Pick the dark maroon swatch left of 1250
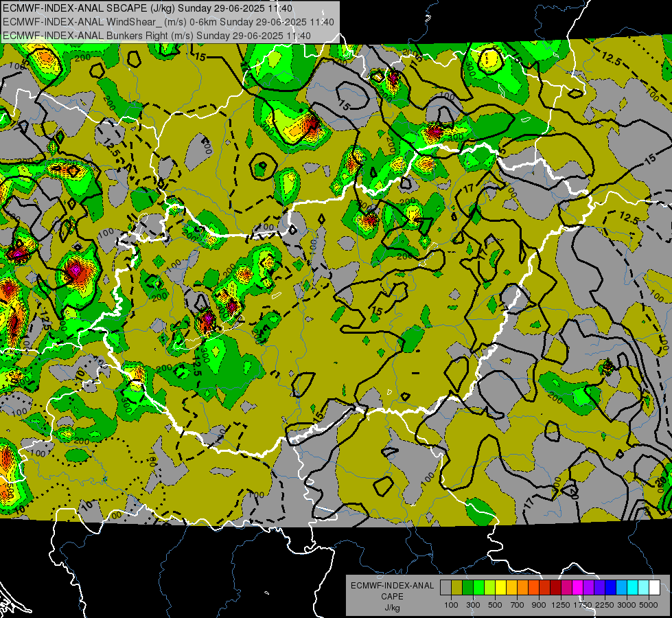This screenshot has height=618, width=672. pos(555,588)
